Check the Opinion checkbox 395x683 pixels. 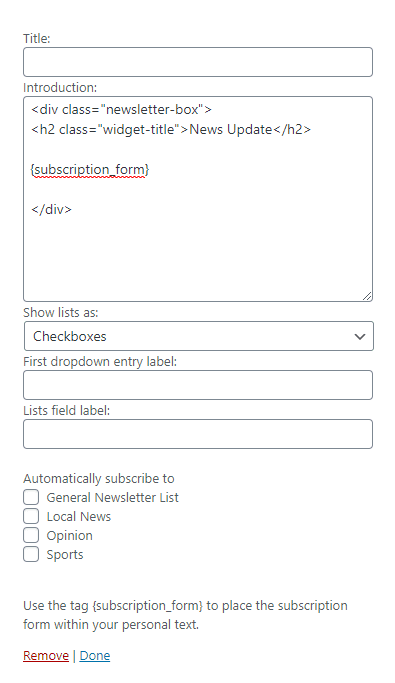point(31,535)
